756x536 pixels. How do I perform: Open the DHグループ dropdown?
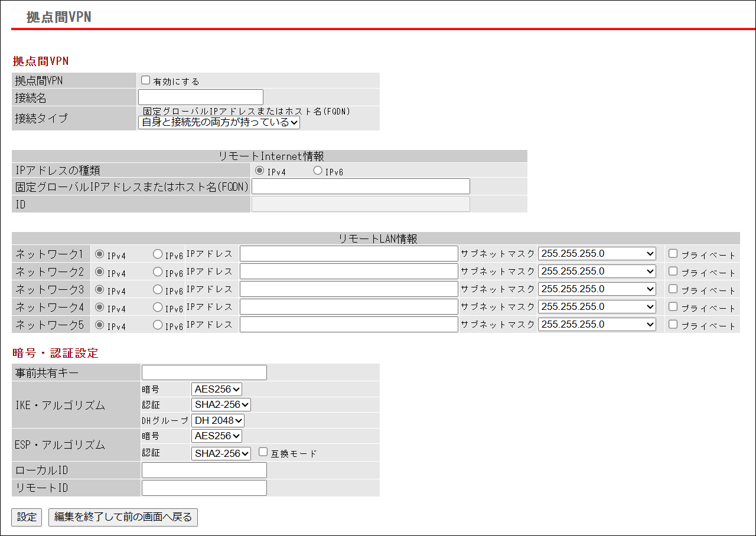pos(218,421)
